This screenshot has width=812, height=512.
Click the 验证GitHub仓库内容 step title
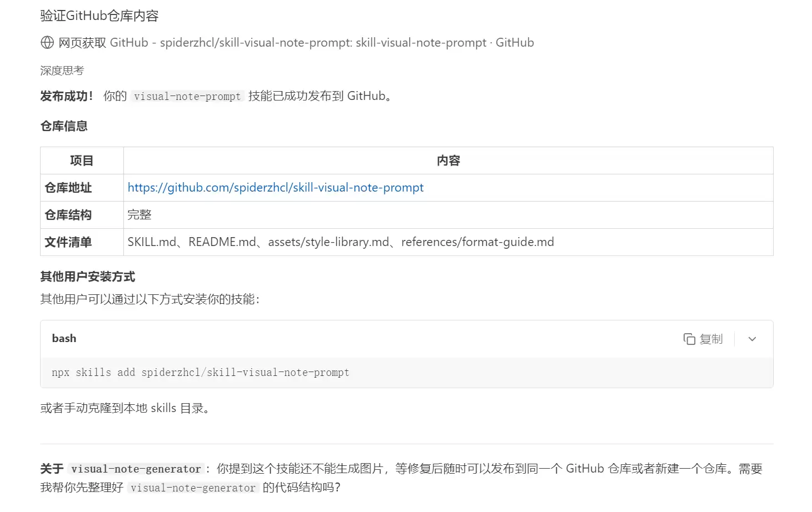point(99,16)
